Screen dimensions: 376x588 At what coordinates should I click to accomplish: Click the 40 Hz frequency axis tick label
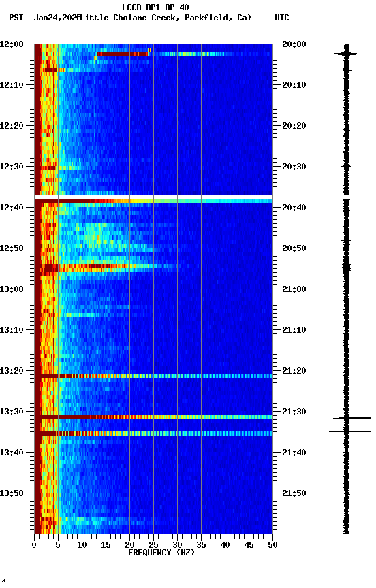(225, 545)
